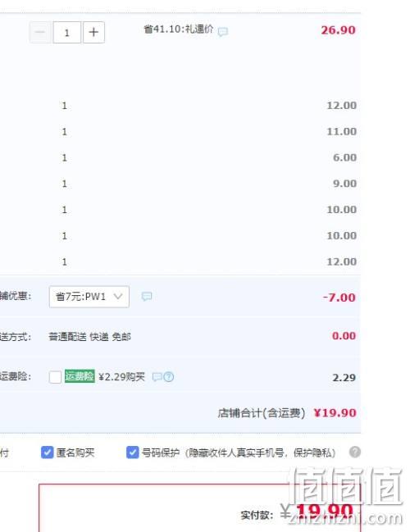Click the ¥2.29购买 insurance text
The width and height of the screenshot is (410, 532).
point(121,376)
